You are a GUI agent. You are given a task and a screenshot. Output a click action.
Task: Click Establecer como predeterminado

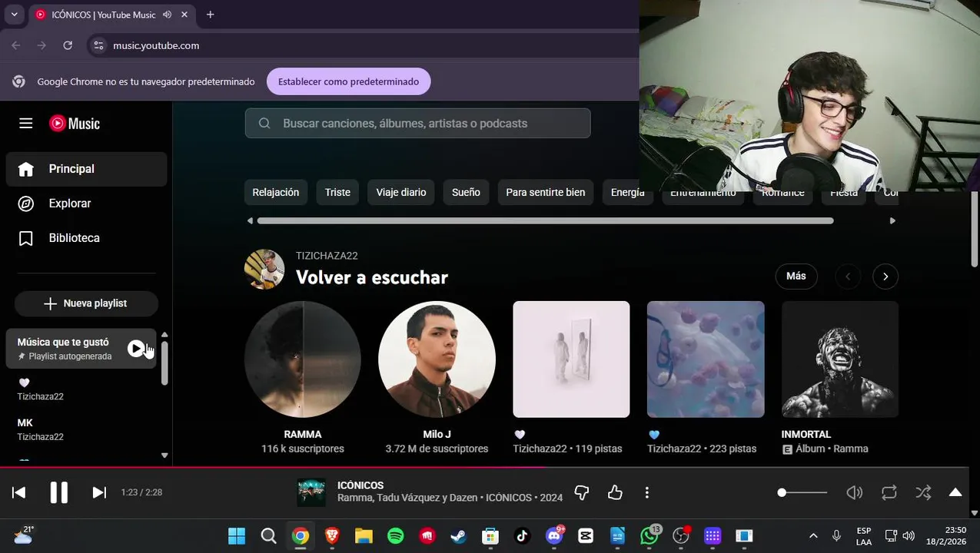(348, 81)
